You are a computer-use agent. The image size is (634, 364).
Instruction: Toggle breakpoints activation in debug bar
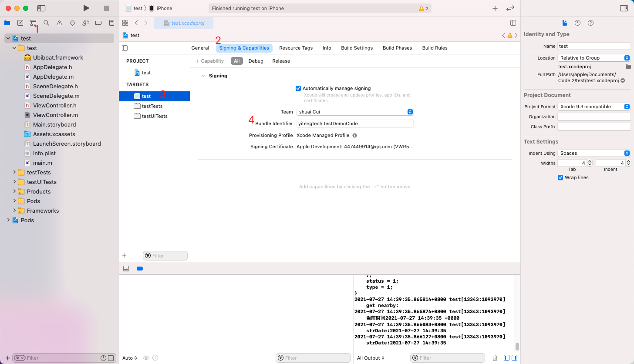[140, 269]
